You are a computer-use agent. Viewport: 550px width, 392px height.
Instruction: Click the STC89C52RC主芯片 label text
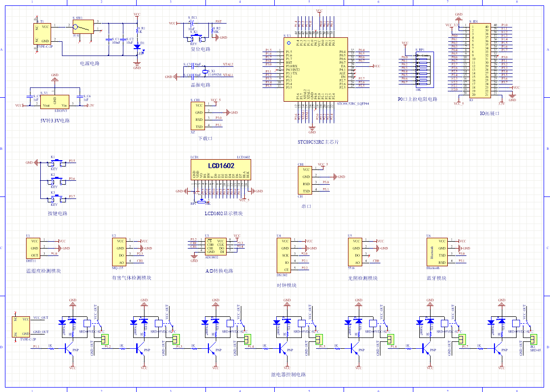coord(318,142)
